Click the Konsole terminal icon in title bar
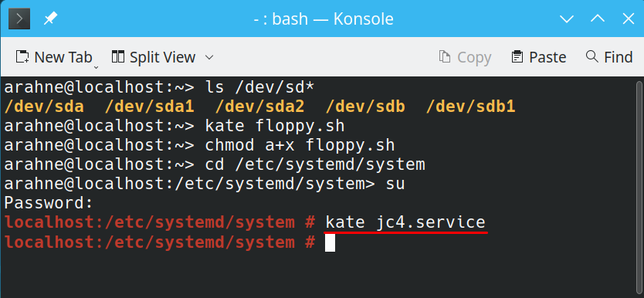Image resolution: width=644 pixels, height=298 pixels. pyautogui.click(x=19, y=19)
